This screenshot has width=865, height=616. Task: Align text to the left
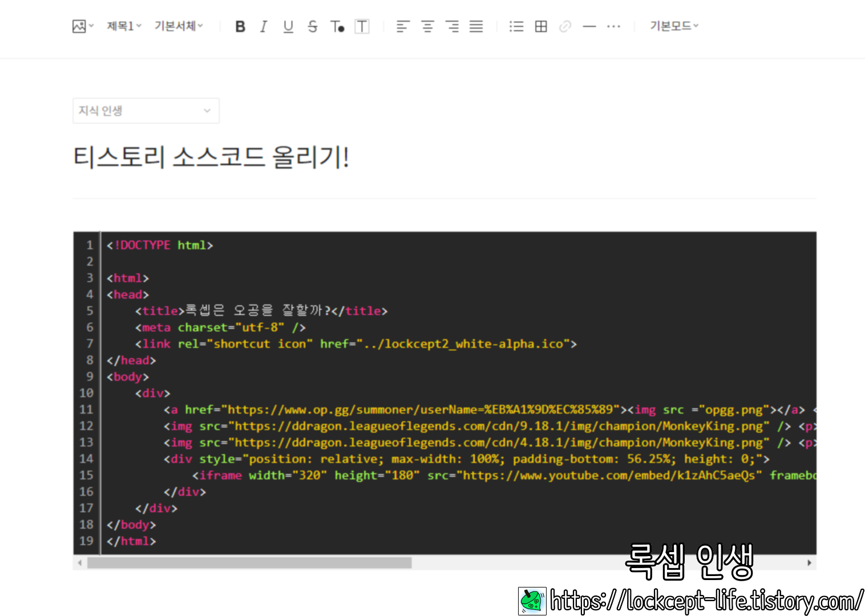[x=403, y=26]
